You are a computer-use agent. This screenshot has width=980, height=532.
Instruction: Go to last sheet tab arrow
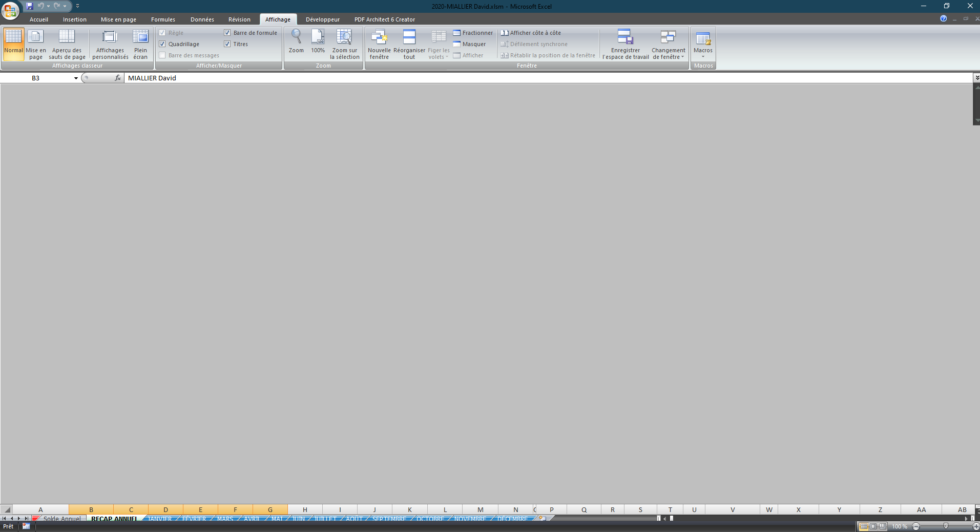27,518
